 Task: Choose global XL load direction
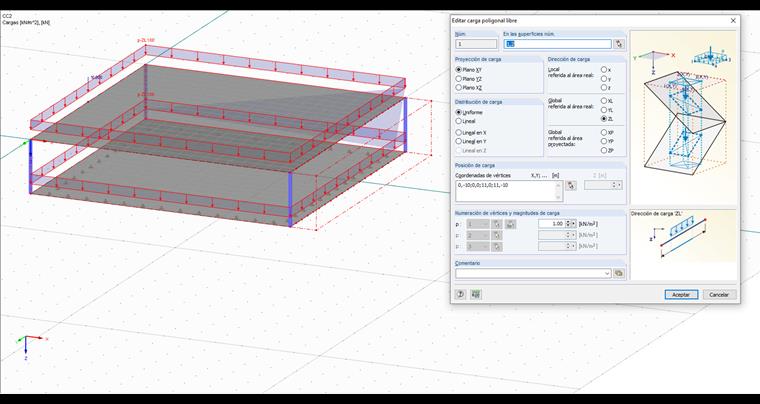pyautogui.click(x=604, y=101)
